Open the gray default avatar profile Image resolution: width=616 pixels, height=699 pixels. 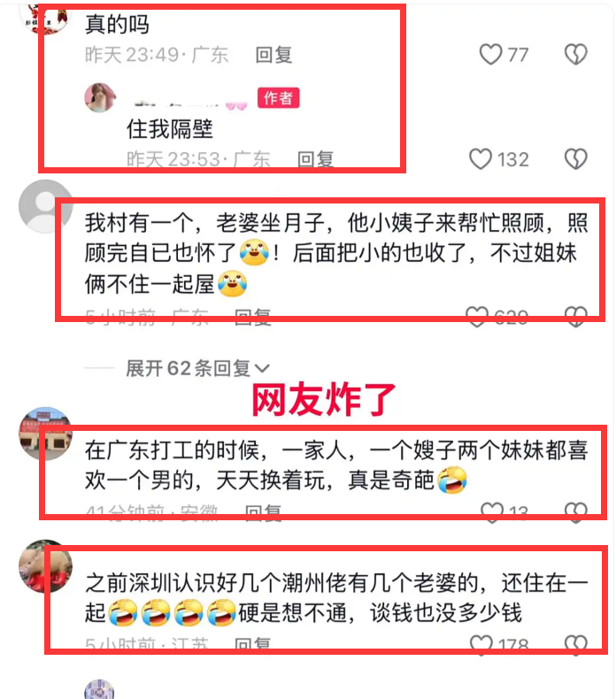45,206
